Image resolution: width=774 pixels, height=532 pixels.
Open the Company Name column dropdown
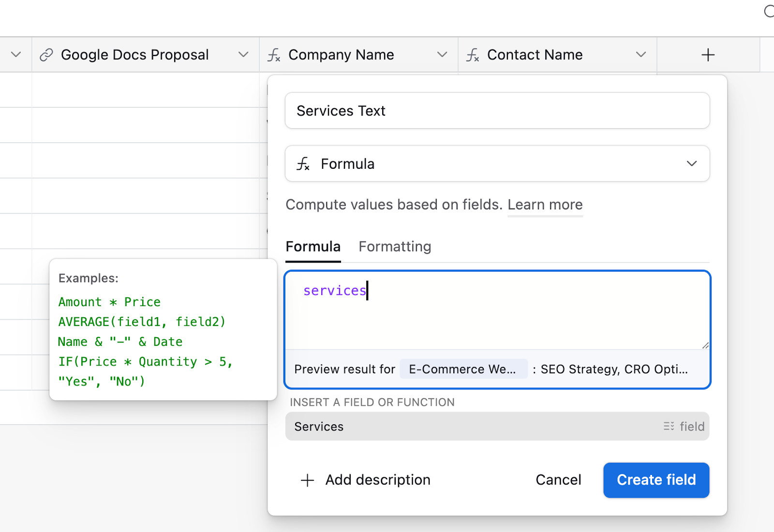coord(442,55)
